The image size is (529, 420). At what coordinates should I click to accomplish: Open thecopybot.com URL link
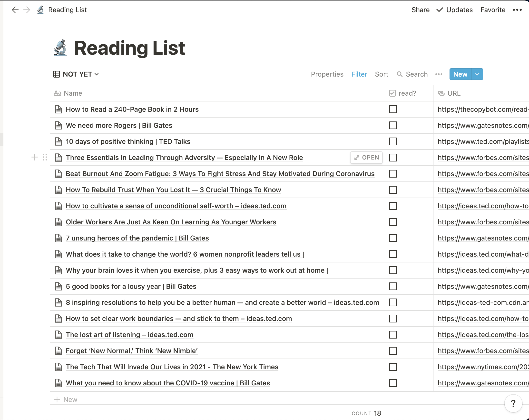[x=483, y=109]
